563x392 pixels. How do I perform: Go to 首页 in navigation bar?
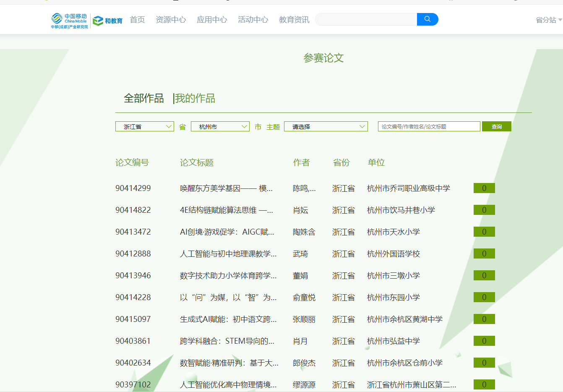pos(137,20)
